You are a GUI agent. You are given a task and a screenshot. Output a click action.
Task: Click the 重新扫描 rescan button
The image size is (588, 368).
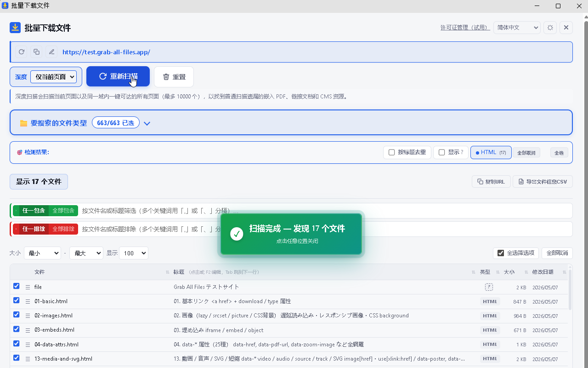118,76
